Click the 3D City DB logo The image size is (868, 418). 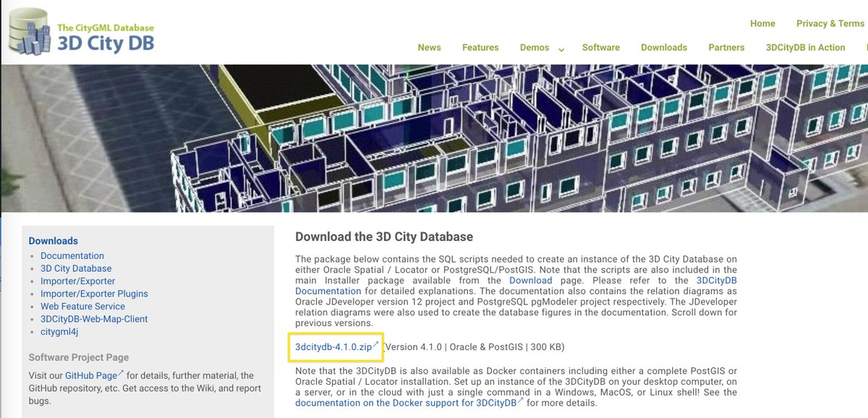[x=81, y=32]
